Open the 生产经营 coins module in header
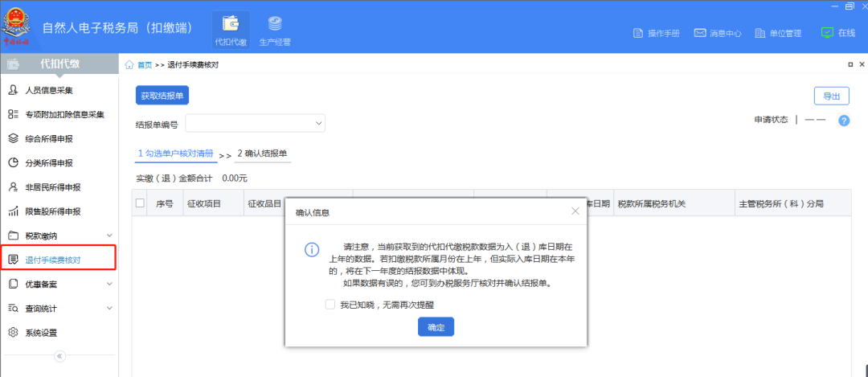The image size is (868, 377). pyautogui.click(x=275, y=30)
